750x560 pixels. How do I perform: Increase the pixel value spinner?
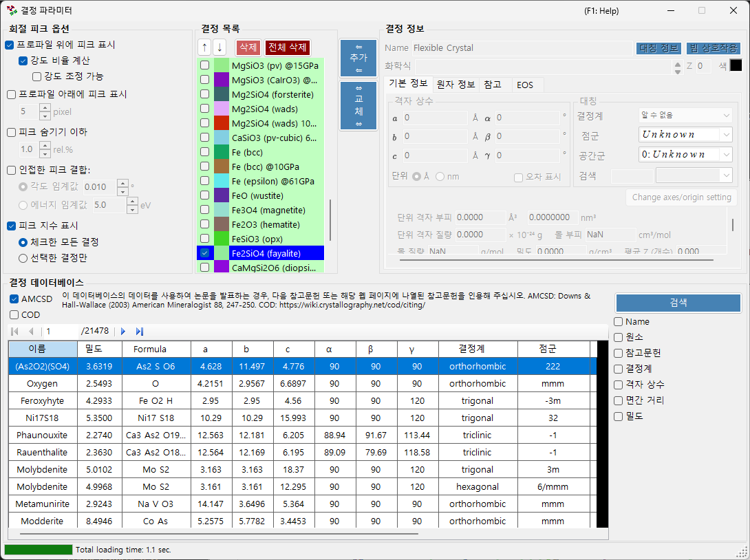tap(45, 107)
